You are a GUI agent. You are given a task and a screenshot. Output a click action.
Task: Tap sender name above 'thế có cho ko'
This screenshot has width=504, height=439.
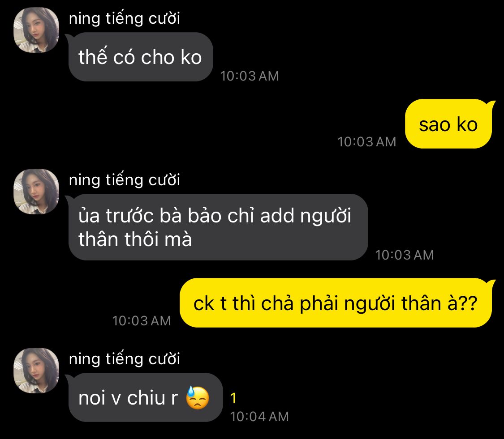click(125, 18)
